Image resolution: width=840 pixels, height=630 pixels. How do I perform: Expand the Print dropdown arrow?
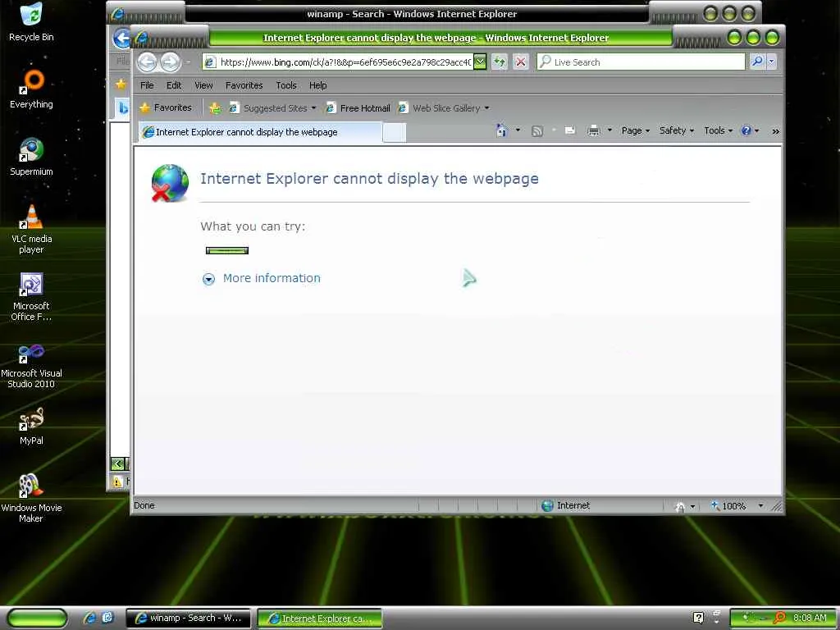point(609,130)
